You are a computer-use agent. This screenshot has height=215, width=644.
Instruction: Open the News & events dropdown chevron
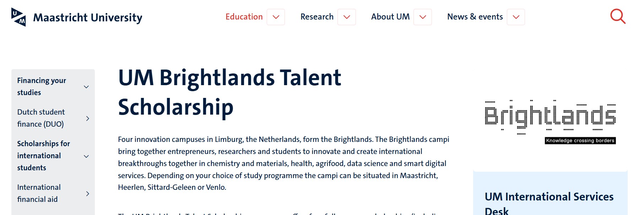(516, 17)
